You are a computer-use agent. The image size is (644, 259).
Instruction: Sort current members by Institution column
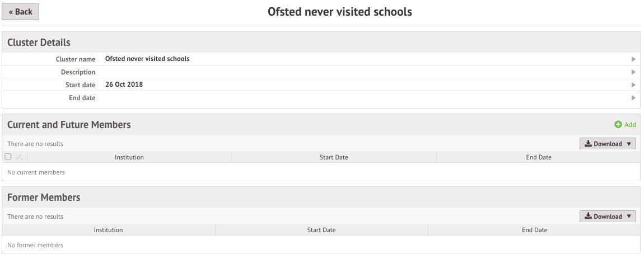click(x=129, y=157)
